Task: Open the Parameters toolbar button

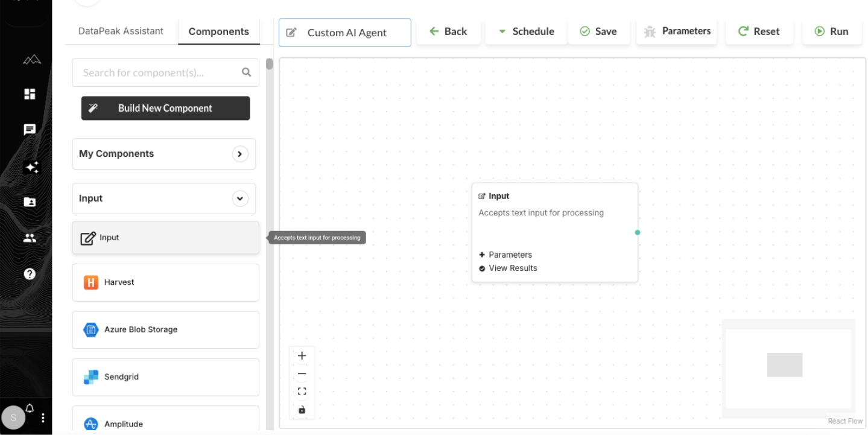Action: click(677, 31)
